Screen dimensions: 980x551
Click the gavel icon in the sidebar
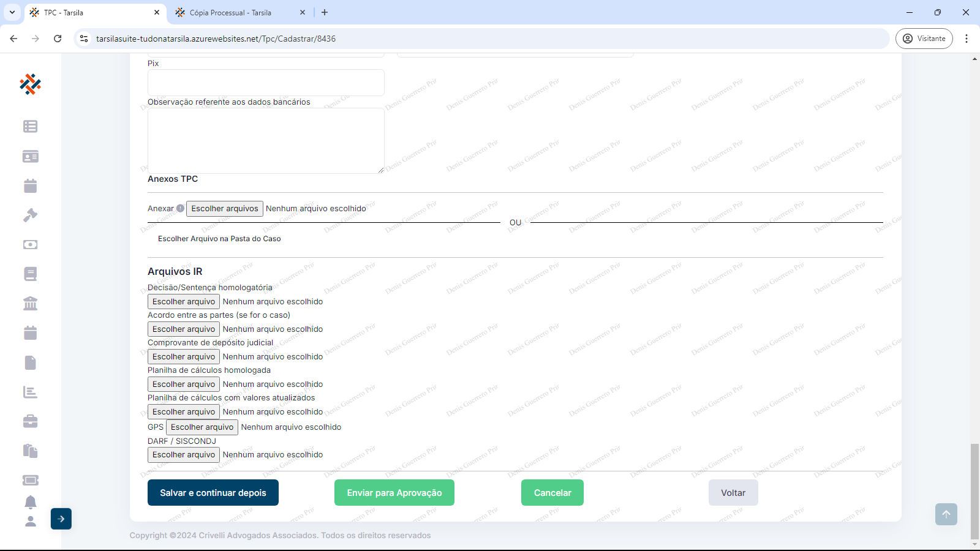[x=30, y=215]
